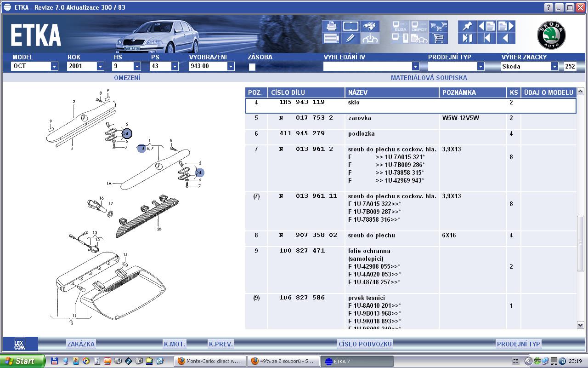Click the exit door icon
Screen dimensions: 588x368
467,39
